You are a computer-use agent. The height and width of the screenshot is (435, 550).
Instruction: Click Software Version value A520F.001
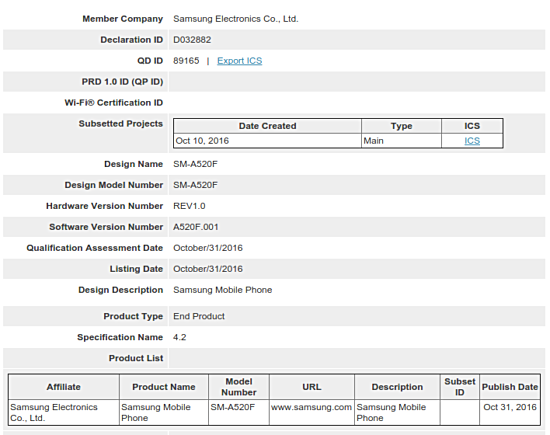tap(196, 227)
